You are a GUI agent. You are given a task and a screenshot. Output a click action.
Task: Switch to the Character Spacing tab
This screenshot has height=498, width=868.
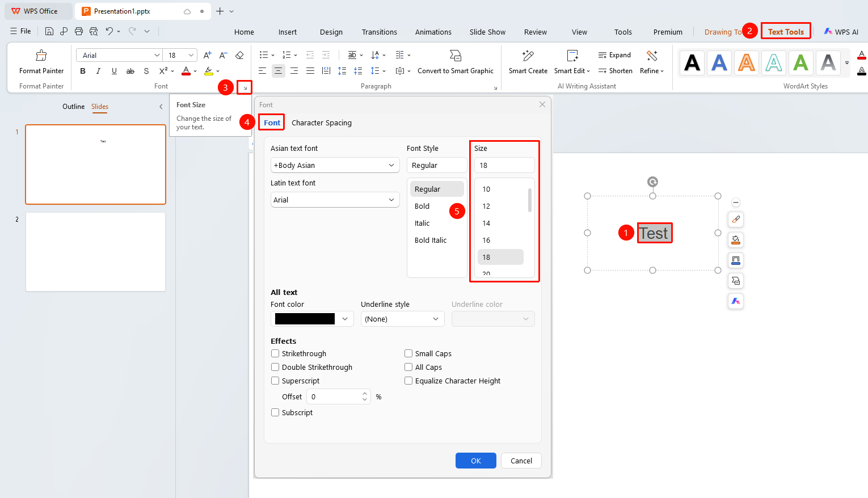point(322,123)
